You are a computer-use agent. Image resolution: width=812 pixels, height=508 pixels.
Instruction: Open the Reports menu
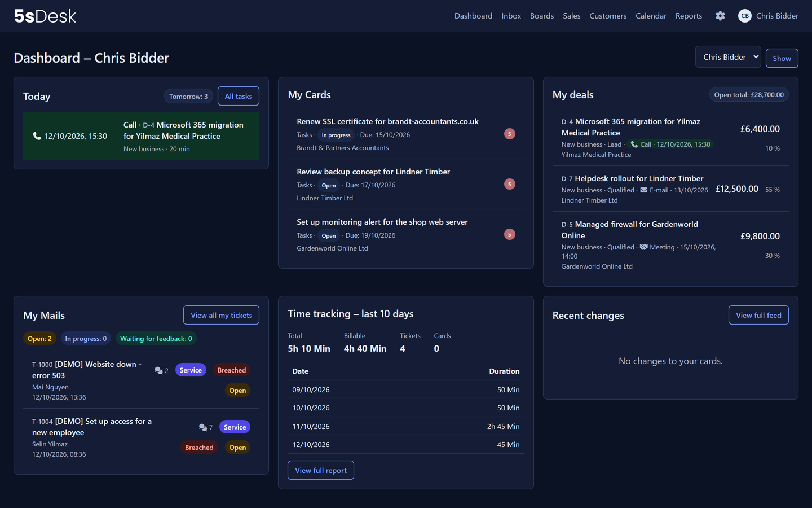tap(689, 16)
